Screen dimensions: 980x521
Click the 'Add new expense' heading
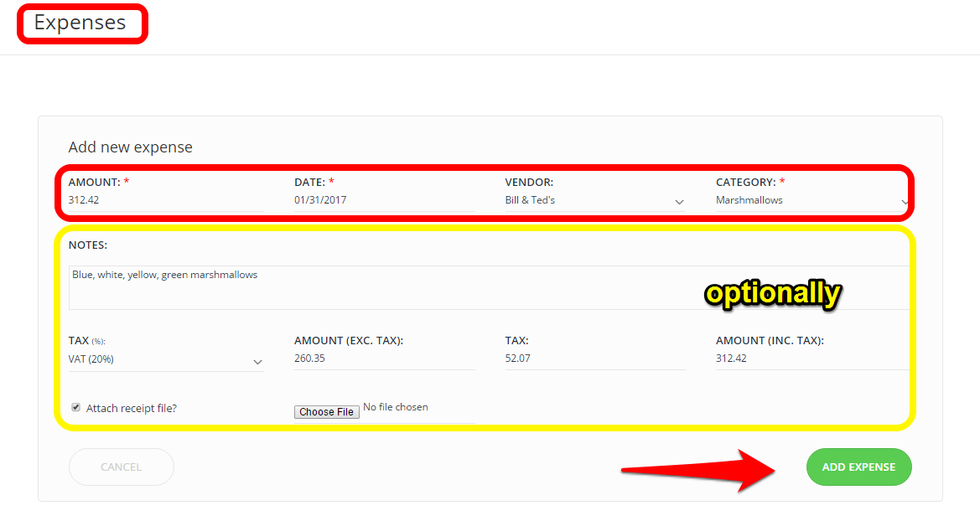pyautogui.click(x=131, y=147)
